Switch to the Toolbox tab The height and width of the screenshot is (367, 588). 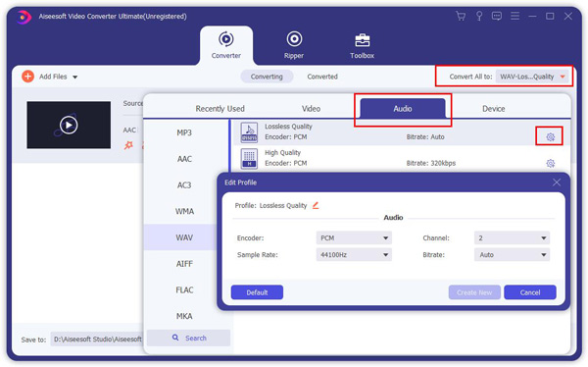click(x=362, y=46)
